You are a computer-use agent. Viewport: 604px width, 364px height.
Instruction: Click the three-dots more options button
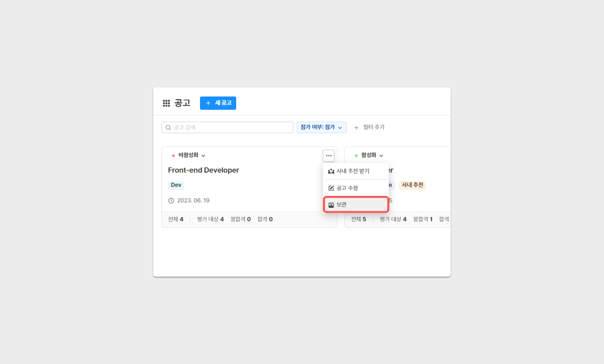pyautogui.click(x=328, y=156)
